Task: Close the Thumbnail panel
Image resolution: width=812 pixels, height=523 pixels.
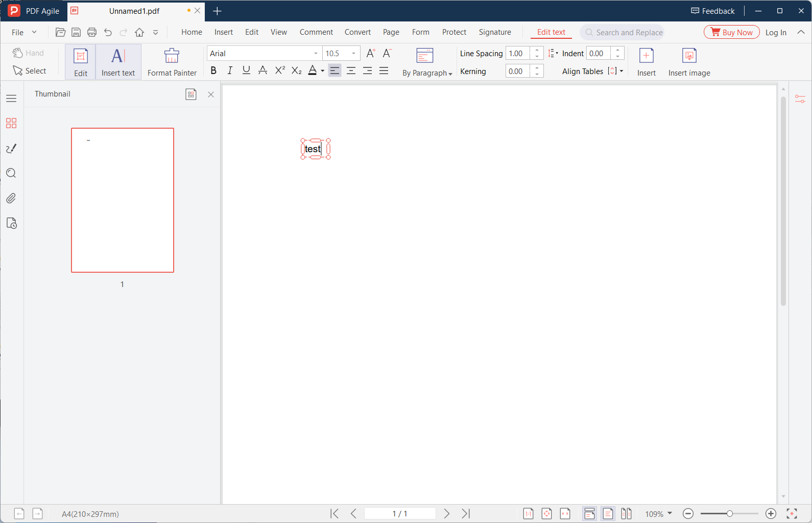Action: [x=211, y=94]
